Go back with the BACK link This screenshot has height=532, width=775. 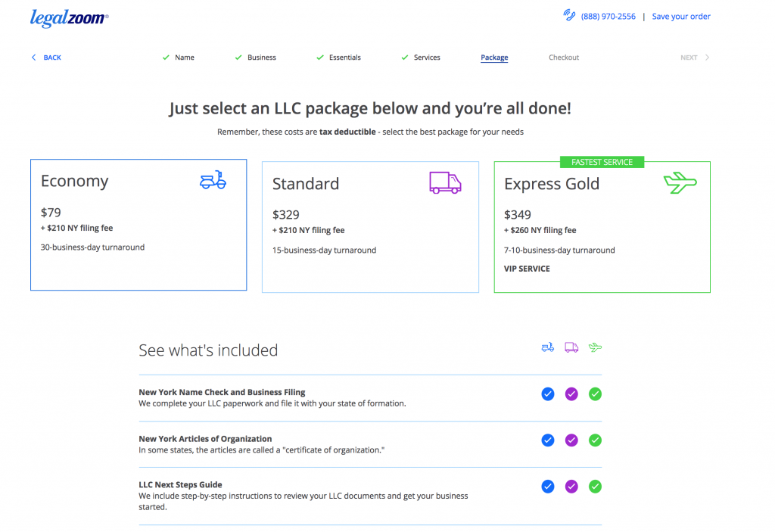[x=52, y=58]
